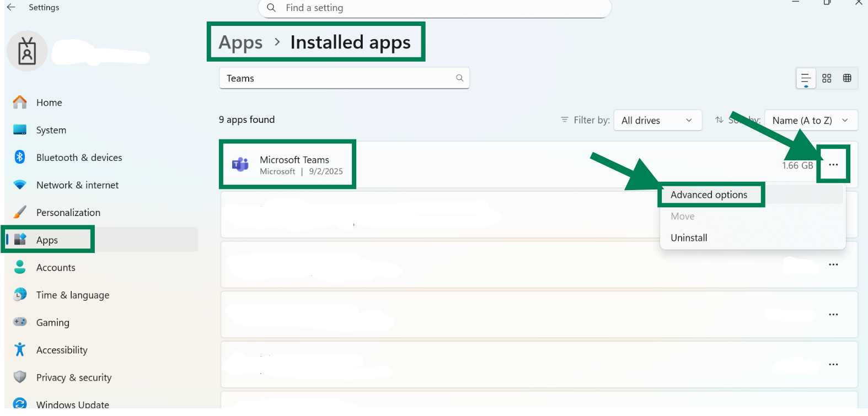Go to Apps in the breadcrumb
The height and width of the screenshot is (416, 868).
click(x=240, y=42)
